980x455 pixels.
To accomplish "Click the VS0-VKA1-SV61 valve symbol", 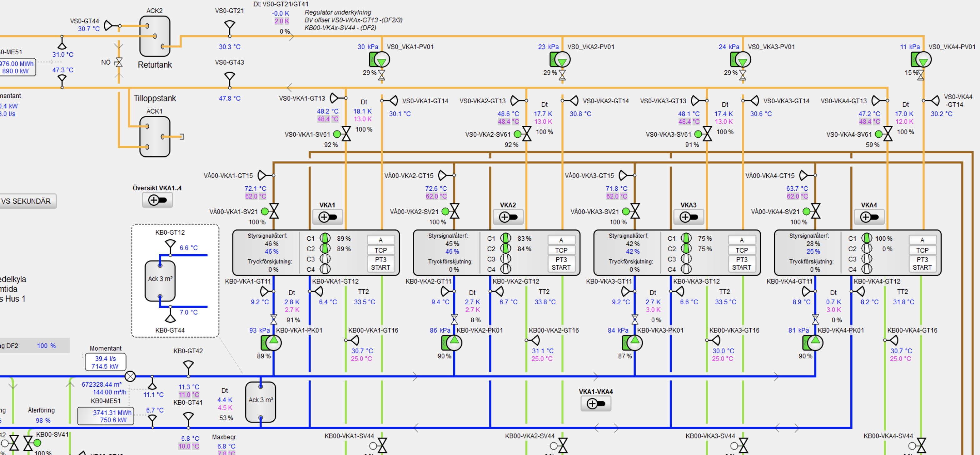I will point(346,134).
